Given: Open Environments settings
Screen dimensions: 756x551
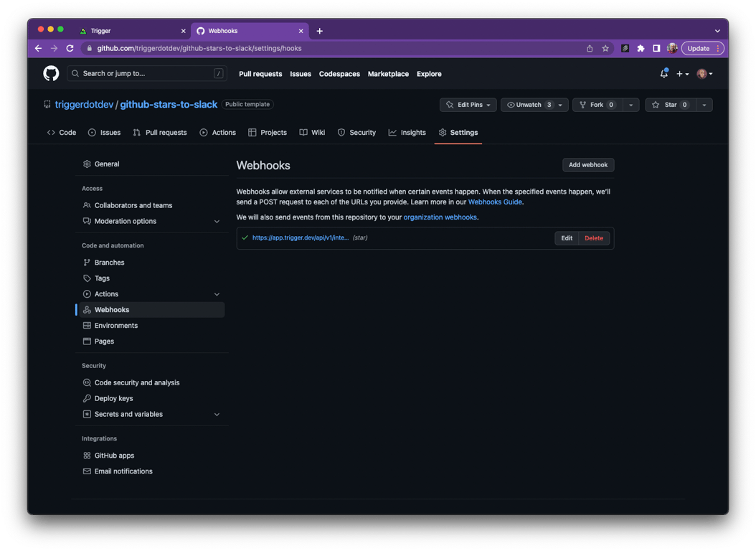Looking at the screenshot, I should (x=151, y=326).
